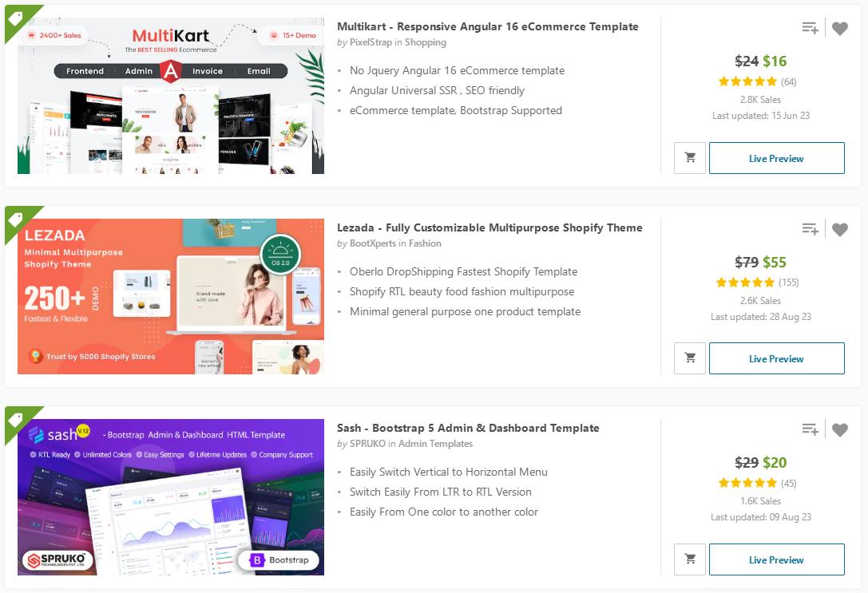Add Multikart template to cart

[690, 158]
